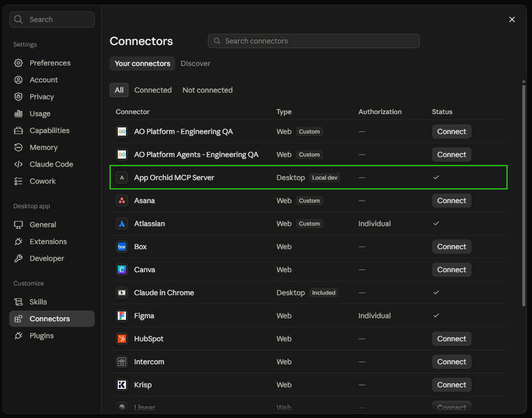Click the Cowork checklist icon
This screenshot has height=418, width=532.
tap(18, 181)
